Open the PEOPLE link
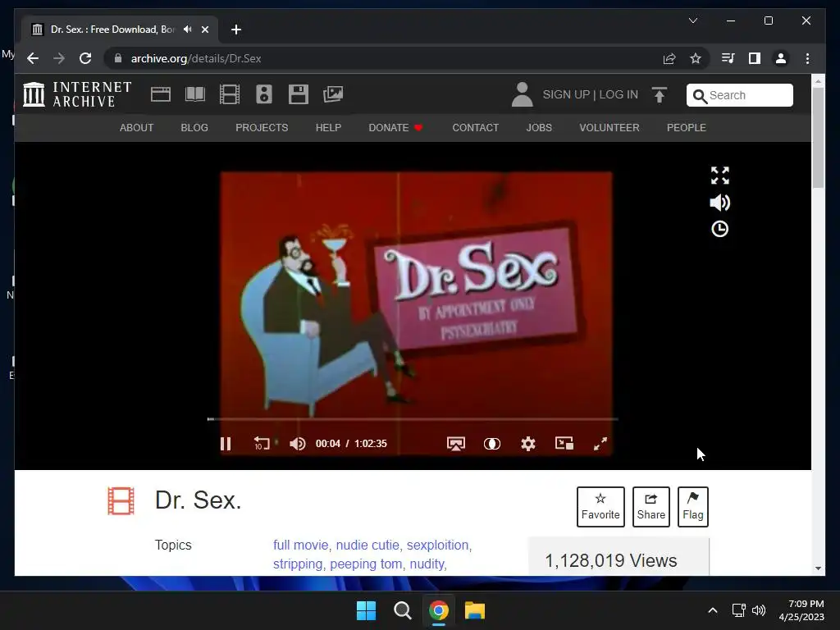This screenshot has height=630, width=840. [x=687, y=127]
